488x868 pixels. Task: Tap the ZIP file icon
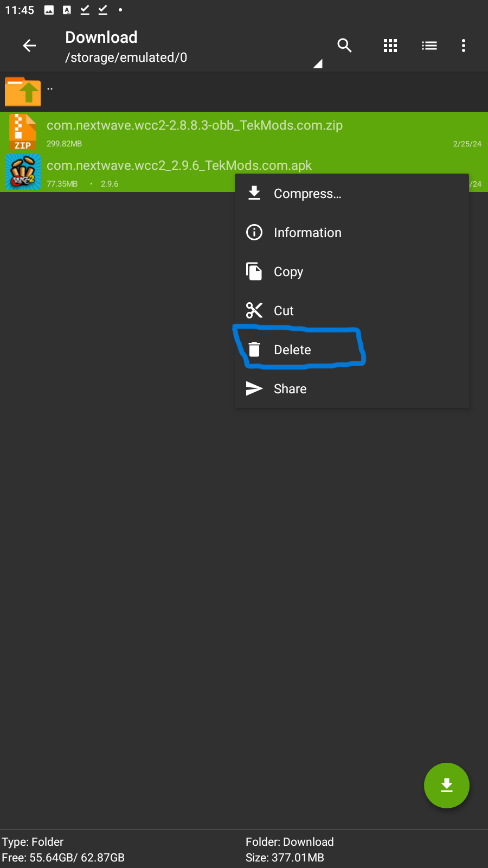pos(23,132)
